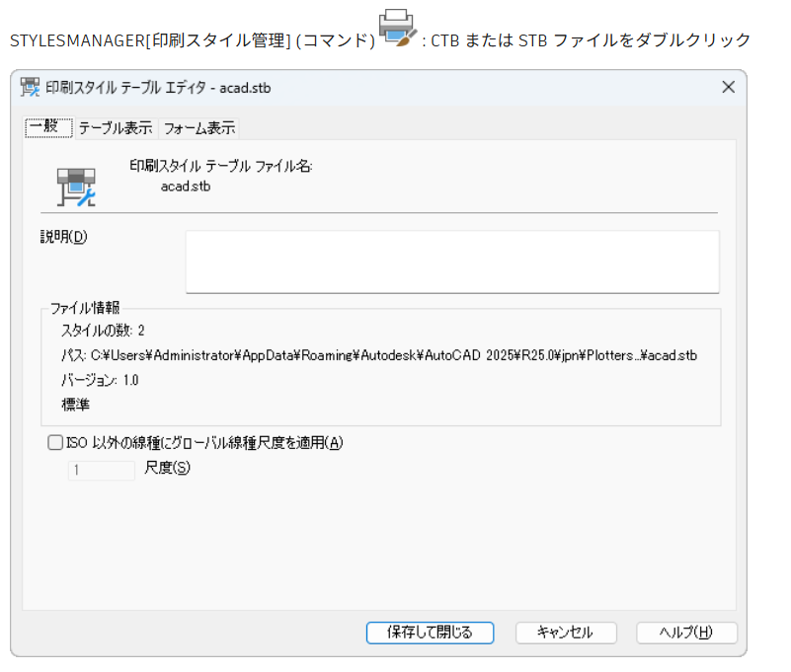Viewport: 791px width, 672px height.
Task: Click the STYLESMANAGER printer and brush icon
Action: (x=399, y=30)
